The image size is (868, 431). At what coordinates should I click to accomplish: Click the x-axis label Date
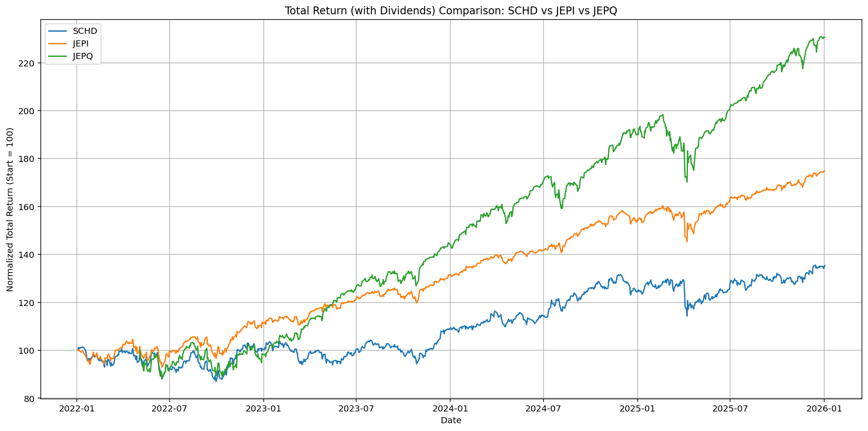coord(451,421)
